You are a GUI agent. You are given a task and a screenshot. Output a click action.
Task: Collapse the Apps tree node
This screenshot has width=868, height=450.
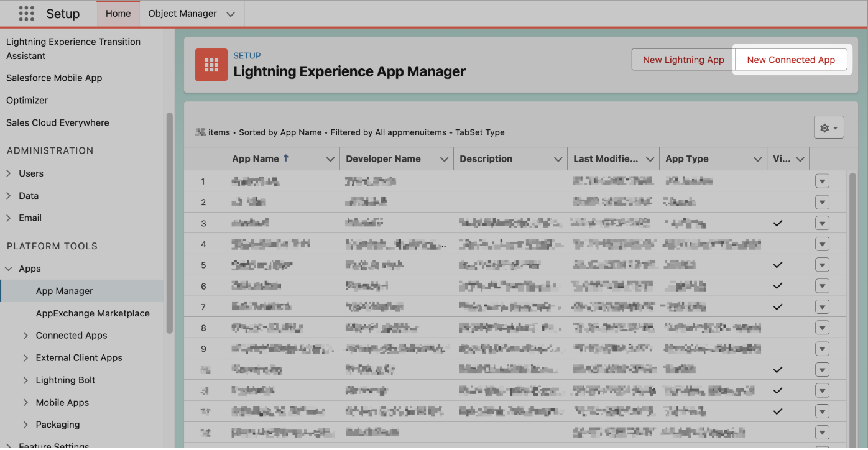(x=9, y=269)
